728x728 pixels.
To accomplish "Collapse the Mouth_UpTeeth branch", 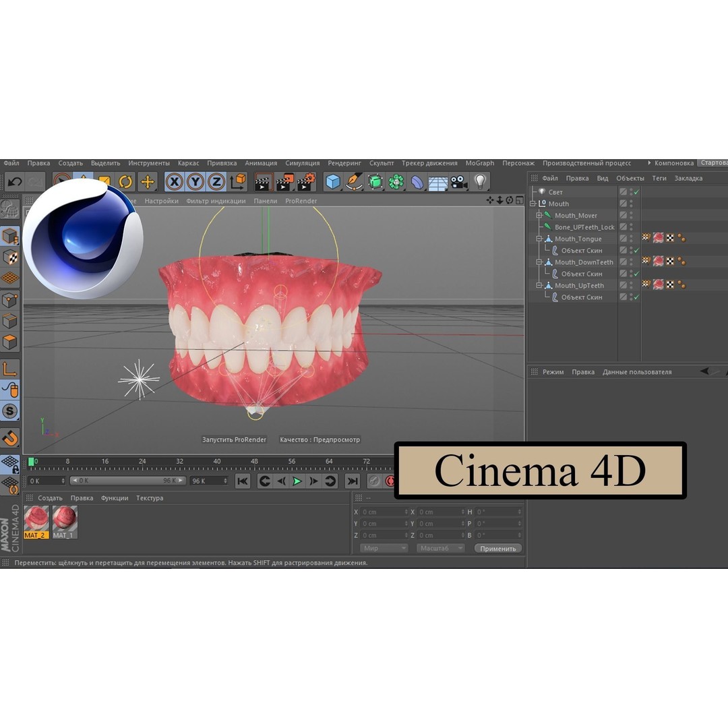I will click(539, 285).
